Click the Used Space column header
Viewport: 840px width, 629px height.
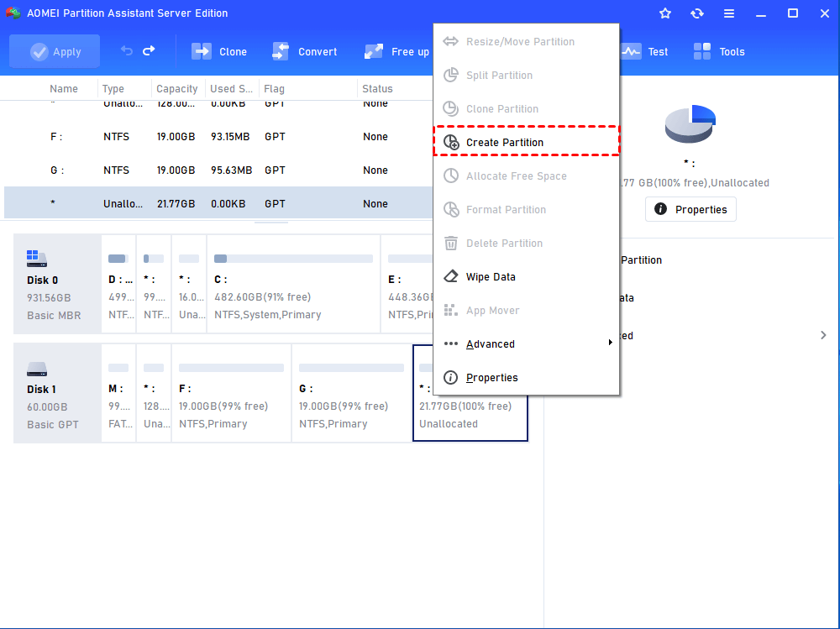231,88
